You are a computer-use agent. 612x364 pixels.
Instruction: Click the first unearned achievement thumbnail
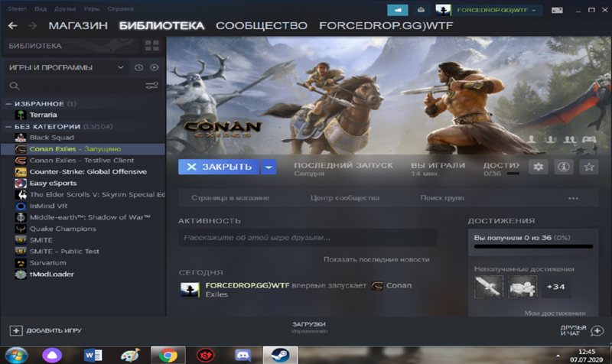[489, 287]
